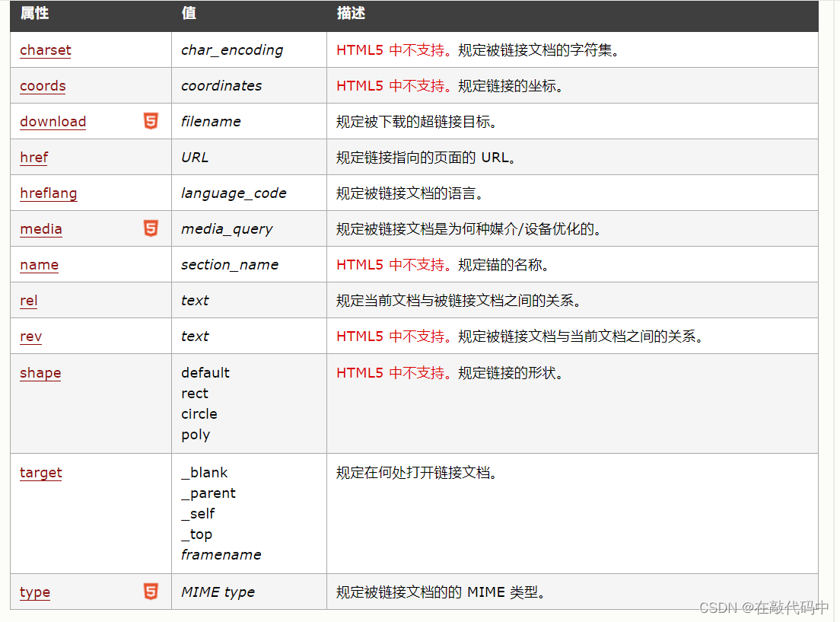This screenshot has width=840, height=622.
Task: Click the default shape value
Action: coord(205,372)
